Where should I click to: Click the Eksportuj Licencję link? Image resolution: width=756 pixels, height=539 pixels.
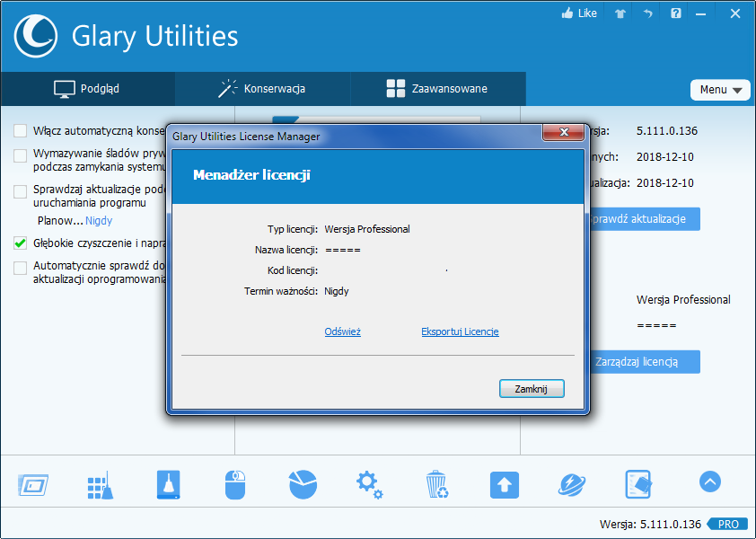460,331
